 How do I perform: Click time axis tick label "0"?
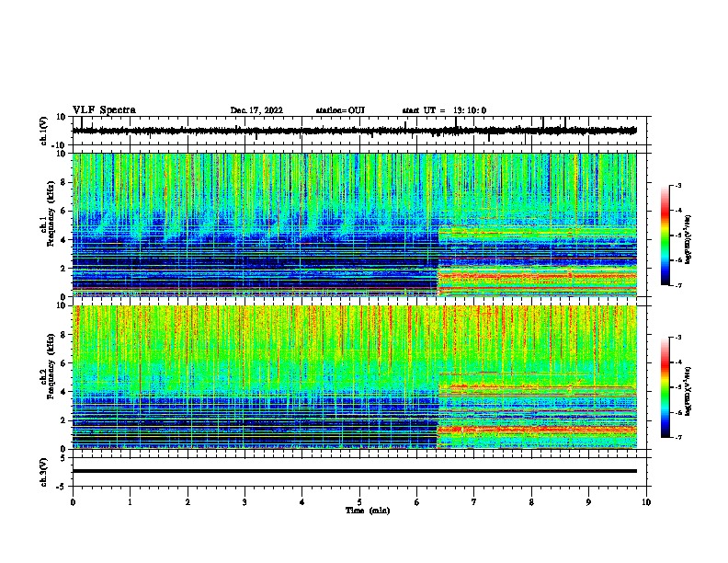point(73,502)
